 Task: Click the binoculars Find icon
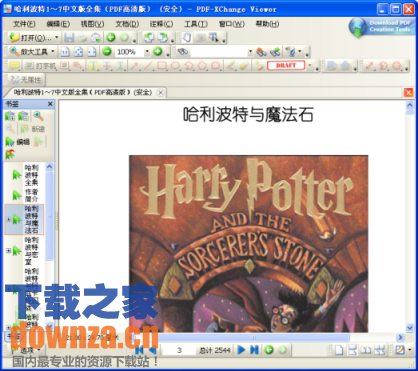click(183, 52)
